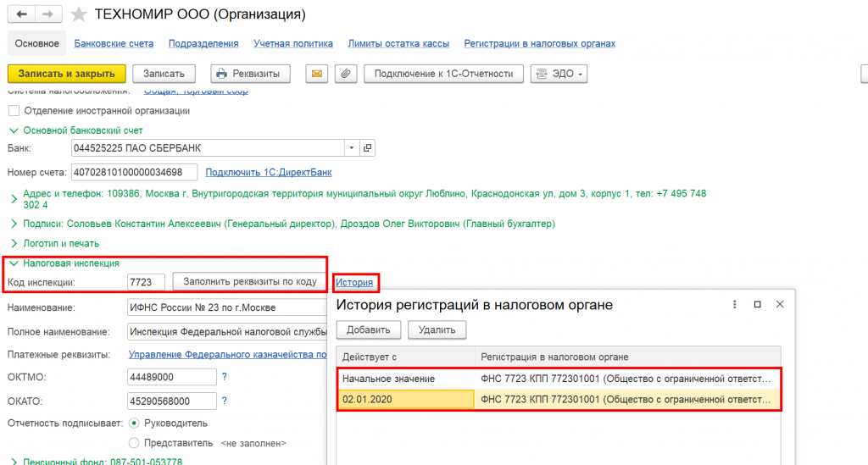Image resolution: width=868 pixels, height=465 pixels.
Task: Open Управление Федерального казначейства link
Action: 227,354
